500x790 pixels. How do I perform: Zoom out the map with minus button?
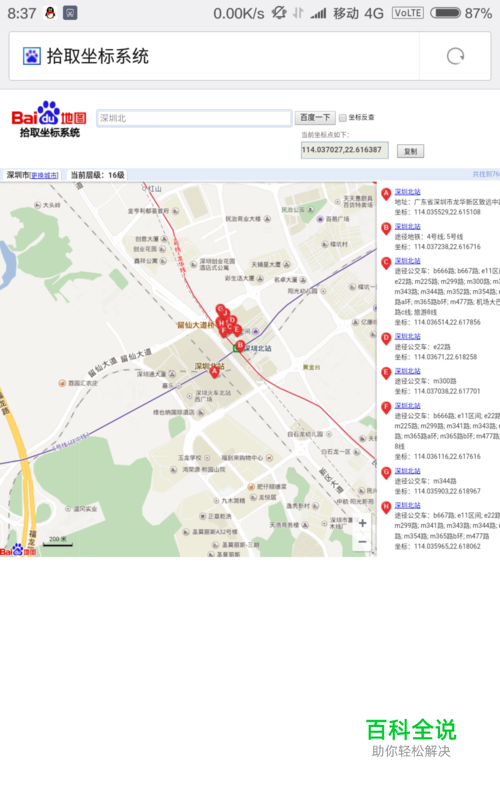[x=362, y=542]
